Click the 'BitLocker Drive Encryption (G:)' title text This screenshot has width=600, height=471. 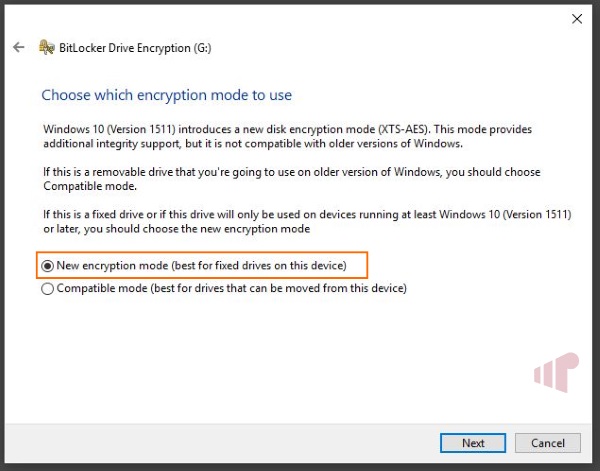pyautogui.click(x=135, y=48)
